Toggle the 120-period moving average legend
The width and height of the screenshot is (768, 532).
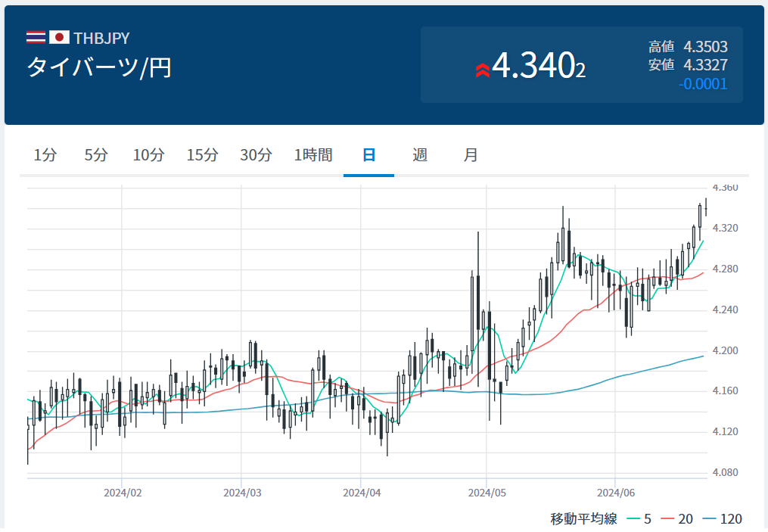[x=722, y=519]
